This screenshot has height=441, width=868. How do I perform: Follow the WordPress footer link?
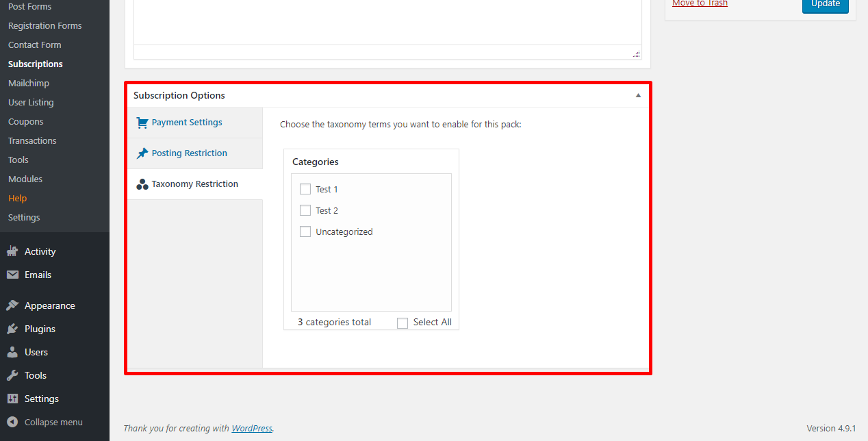click(252, 428)
